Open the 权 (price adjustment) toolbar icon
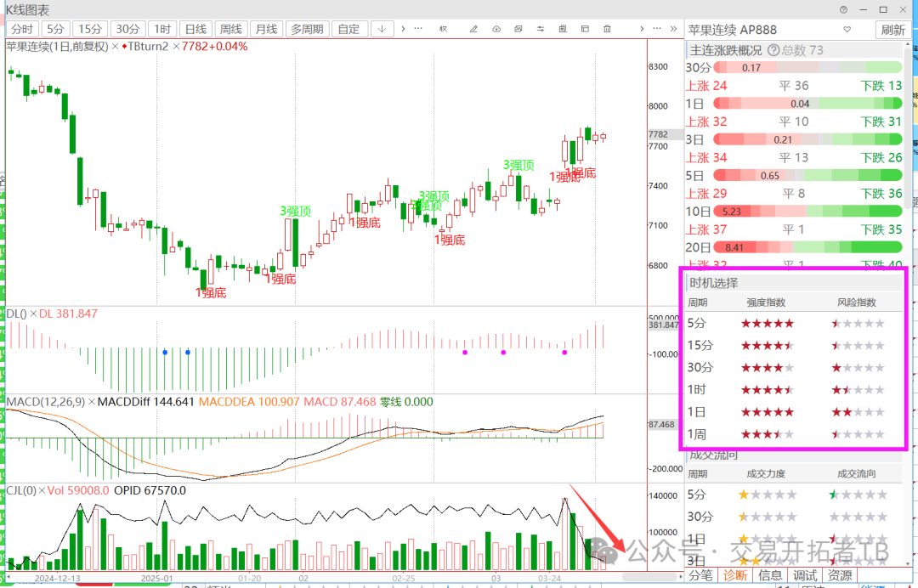The image size is (918, 588). coord(443,29)
